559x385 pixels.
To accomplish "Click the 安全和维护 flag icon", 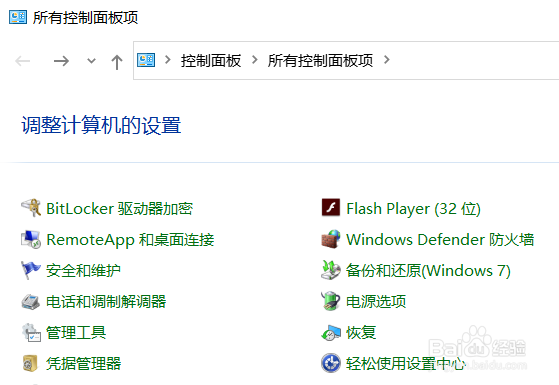I will tap(31, 270).
